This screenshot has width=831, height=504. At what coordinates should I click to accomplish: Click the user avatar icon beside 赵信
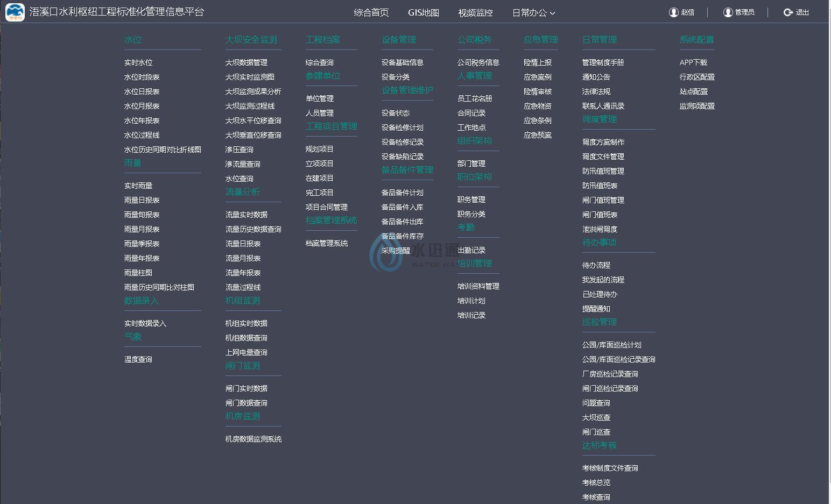(673, 12)
